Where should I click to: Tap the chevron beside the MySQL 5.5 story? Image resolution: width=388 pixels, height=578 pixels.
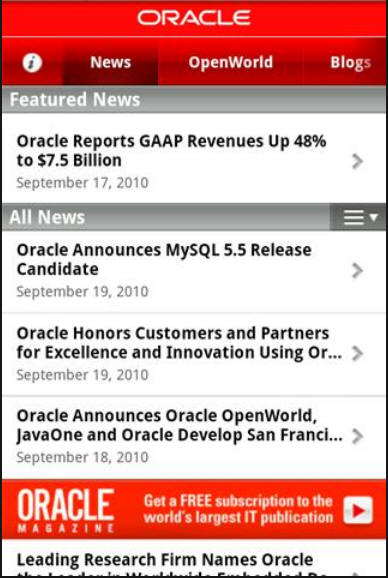pos(357,271)
